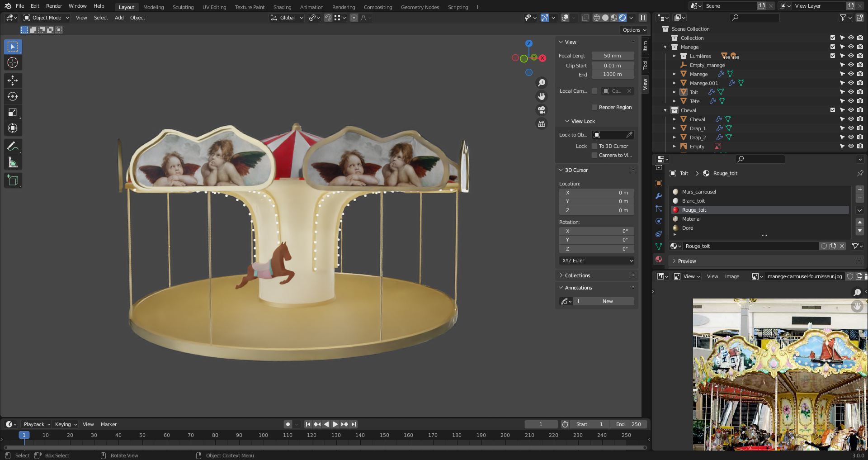Open the Object Mode dropdown
This screenshot has height=460, width=868.
pos(46,18)
